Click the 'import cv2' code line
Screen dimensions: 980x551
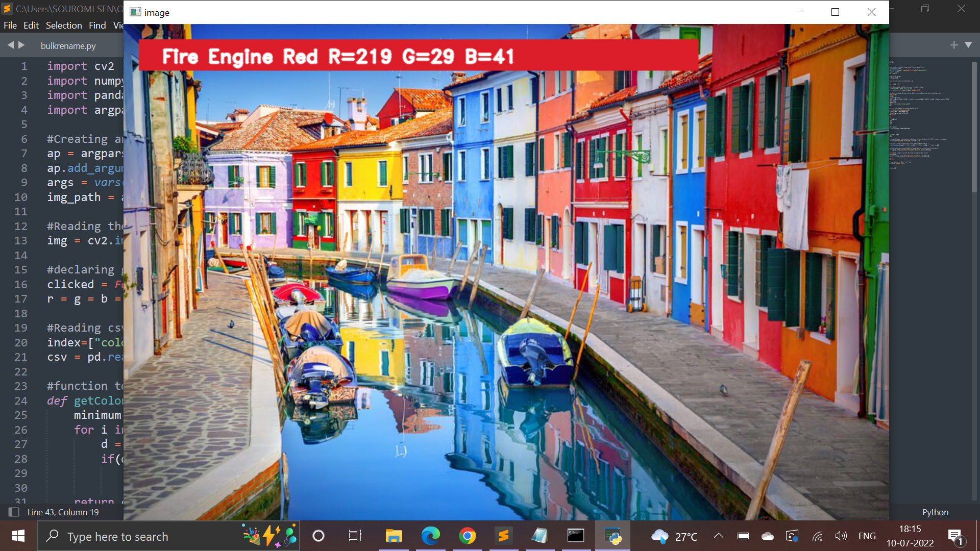pos(81,66)
